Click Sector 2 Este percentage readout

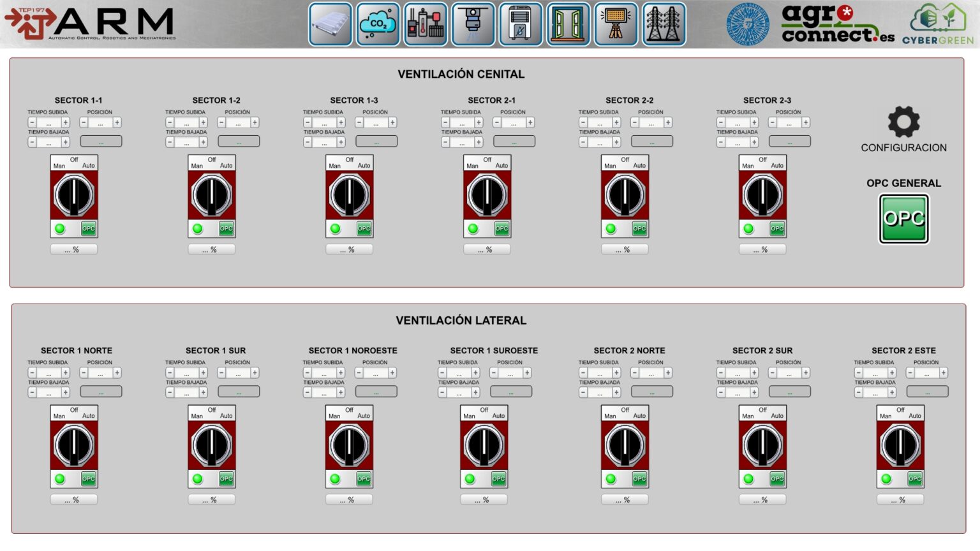pos(901,499)
